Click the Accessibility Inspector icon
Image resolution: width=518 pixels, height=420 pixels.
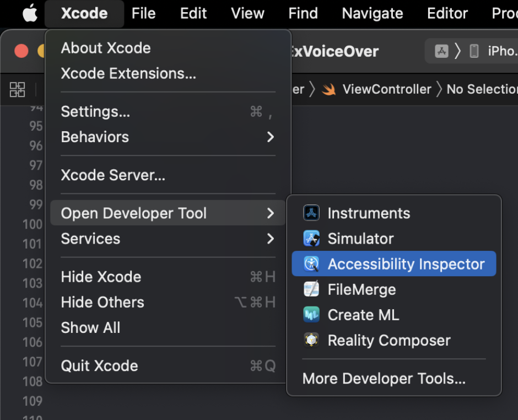312,264
